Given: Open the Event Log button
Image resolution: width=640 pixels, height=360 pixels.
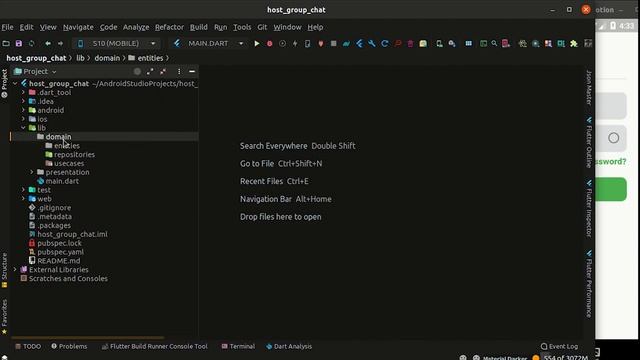Looking at the screenshot, I should click(559, 346).
